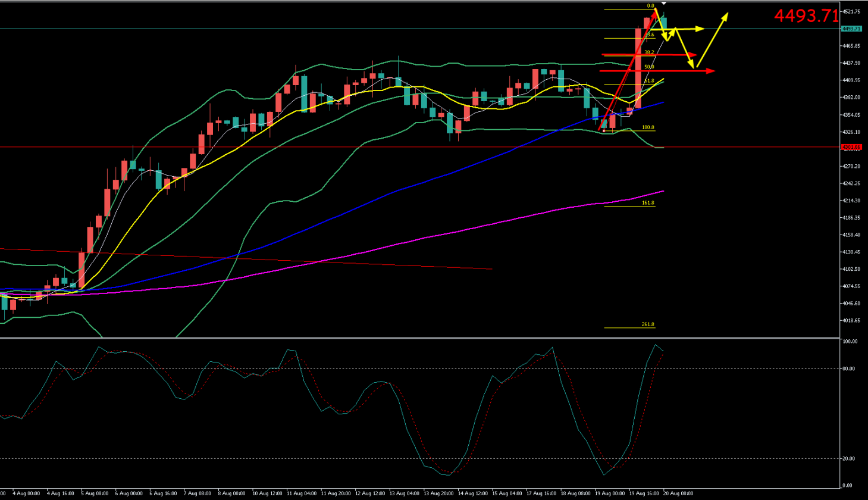
Task: Click the 4 Aug 00:00 time label
Action: [27, 493]
